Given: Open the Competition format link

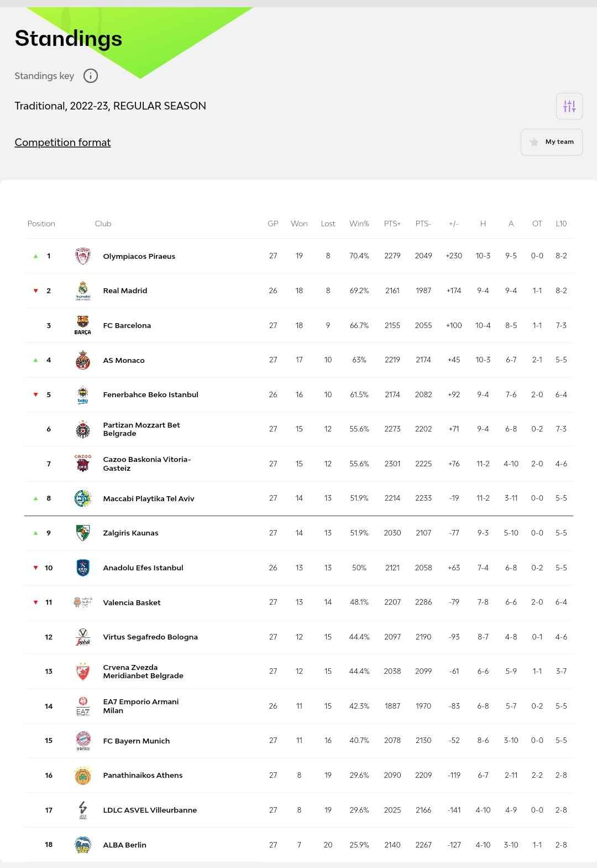Looking at the screenshot, I should (62, 142).
